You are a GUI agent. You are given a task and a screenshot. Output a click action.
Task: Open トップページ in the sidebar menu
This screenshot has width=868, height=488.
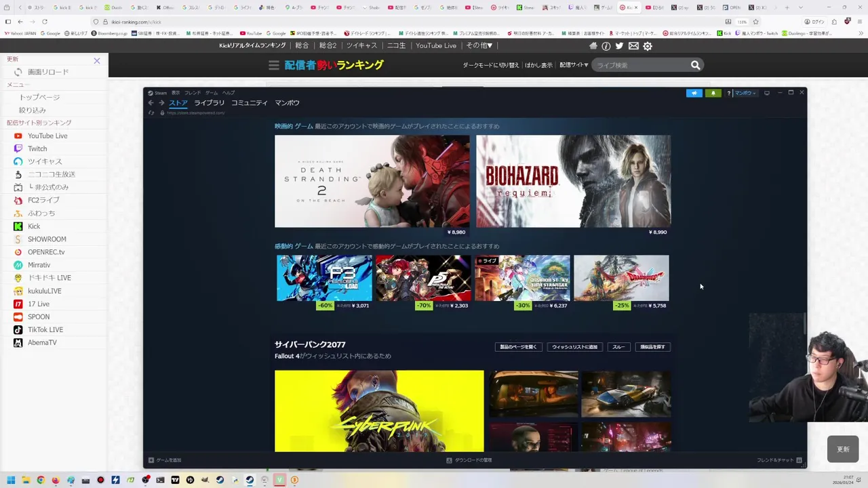[39, 97]
